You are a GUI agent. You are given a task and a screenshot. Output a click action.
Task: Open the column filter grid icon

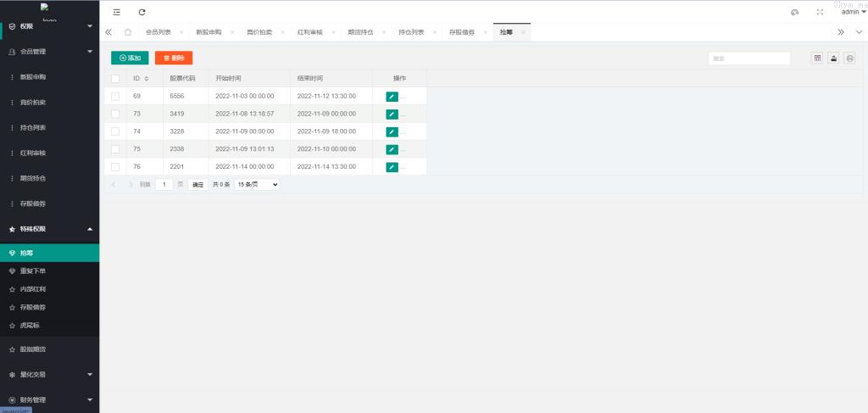point(817,58)
